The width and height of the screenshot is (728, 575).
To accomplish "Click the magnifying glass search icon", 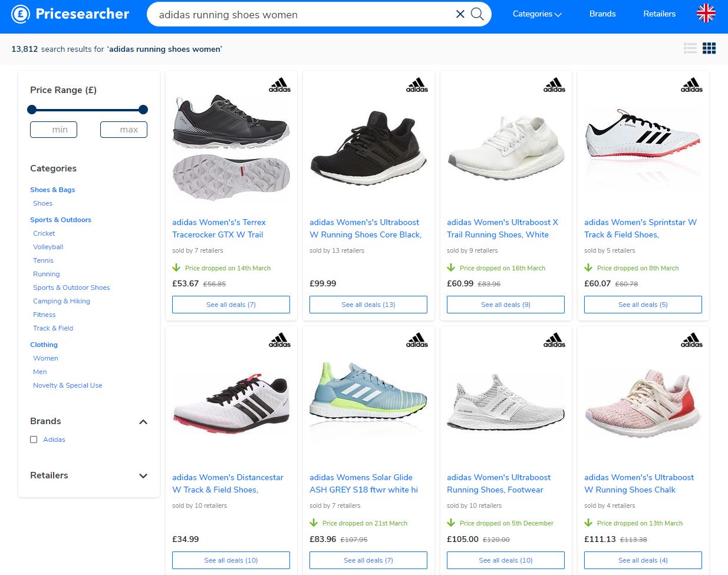I will 477,14.
